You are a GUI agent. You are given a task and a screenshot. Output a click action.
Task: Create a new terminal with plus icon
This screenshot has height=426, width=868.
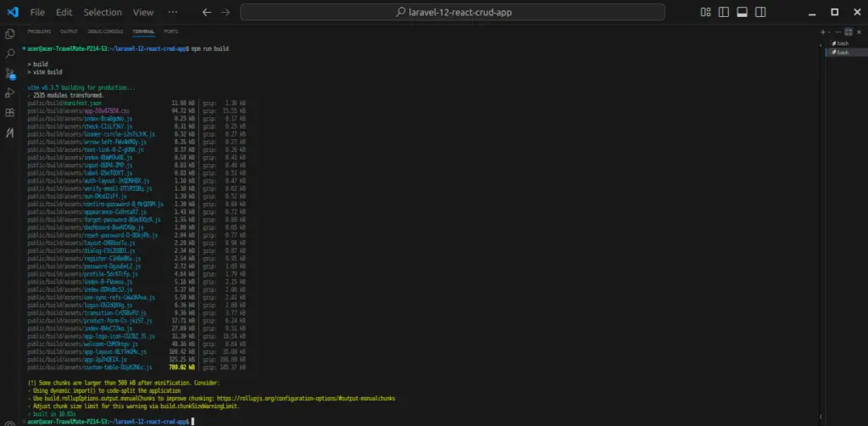(x=822, y=31)
